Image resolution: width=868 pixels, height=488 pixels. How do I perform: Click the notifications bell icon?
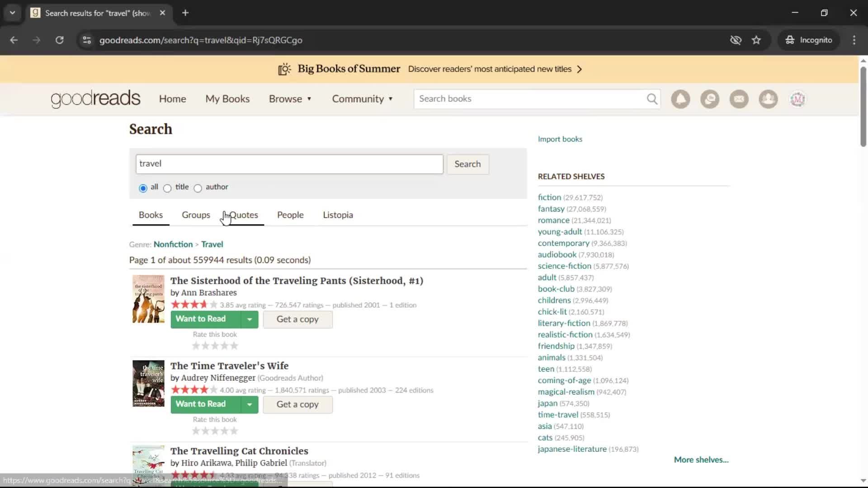point(680,99)
